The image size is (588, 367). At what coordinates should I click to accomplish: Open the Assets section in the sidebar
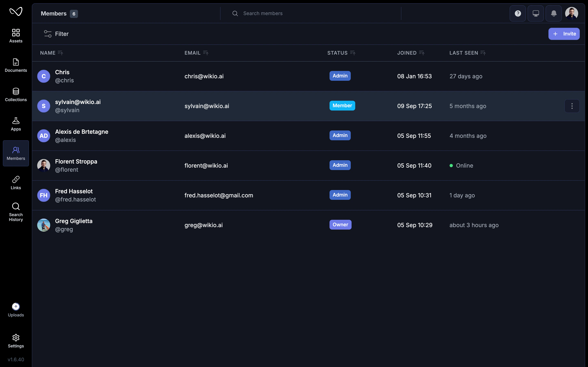16,35
